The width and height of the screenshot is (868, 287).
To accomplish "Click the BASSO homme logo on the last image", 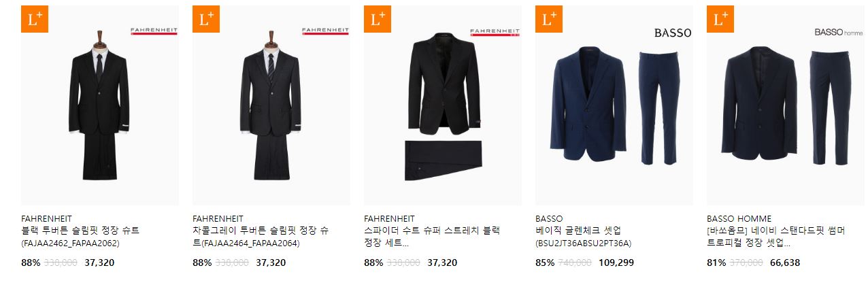I will coord(838,32).
